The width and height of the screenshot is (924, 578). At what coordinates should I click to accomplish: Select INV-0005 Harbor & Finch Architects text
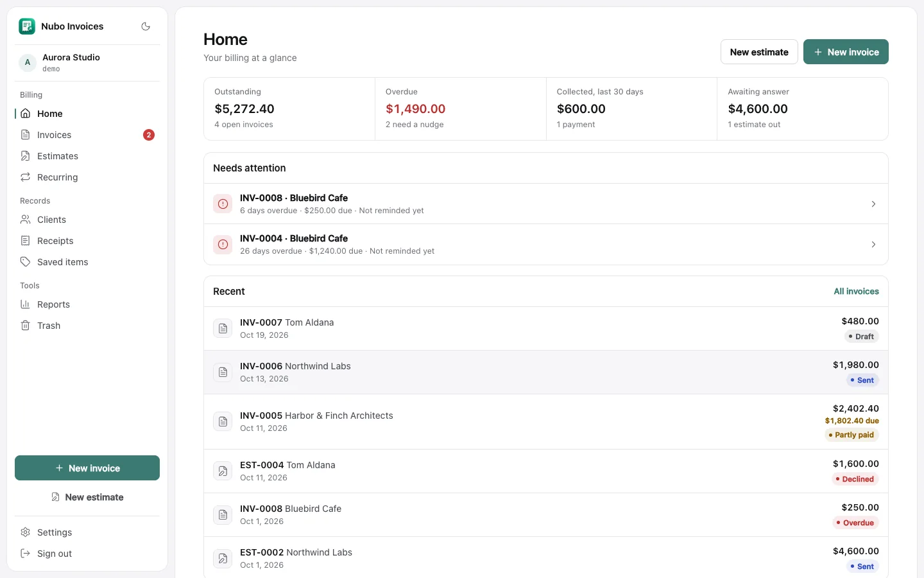pyautogui.click(x=316, y=416)
